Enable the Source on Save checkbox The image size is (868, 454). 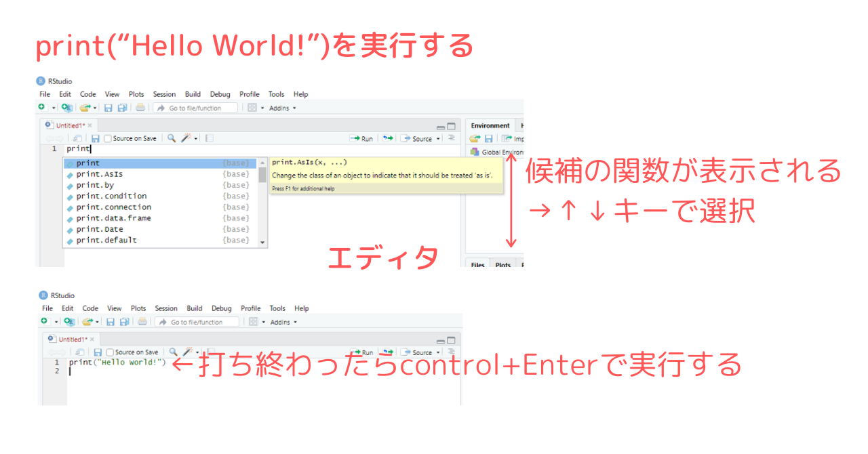click(108, 139)
